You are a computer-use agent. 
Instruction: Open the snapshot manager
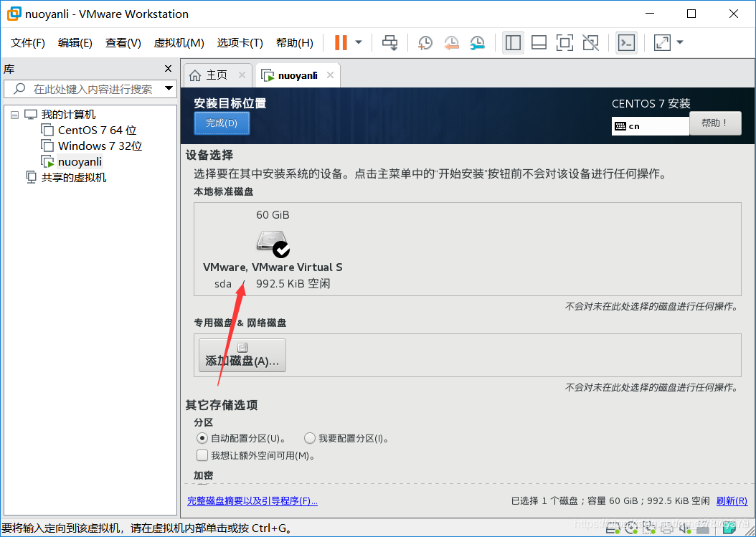[x=477, y=42]
